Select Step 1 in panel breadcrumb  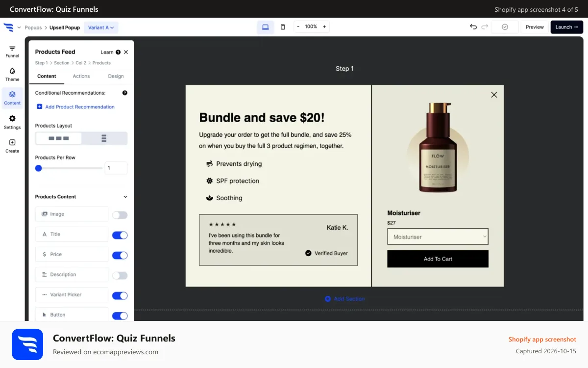[x=41, y=63]
